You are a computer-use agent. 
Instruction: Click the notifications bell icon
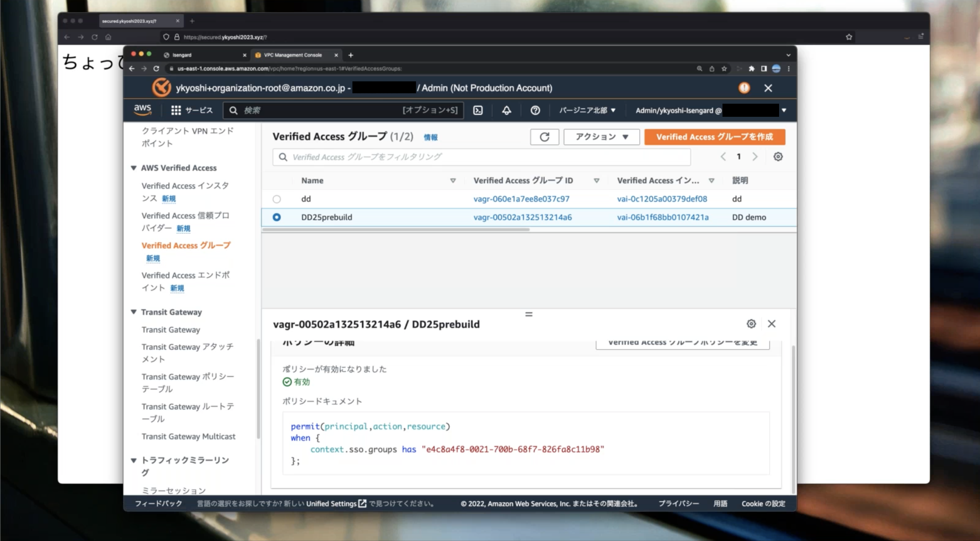506,110
